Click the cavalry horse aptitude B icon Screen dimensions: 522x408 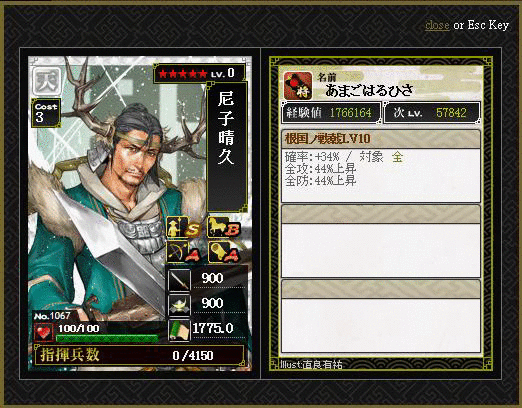coord(224,227)
